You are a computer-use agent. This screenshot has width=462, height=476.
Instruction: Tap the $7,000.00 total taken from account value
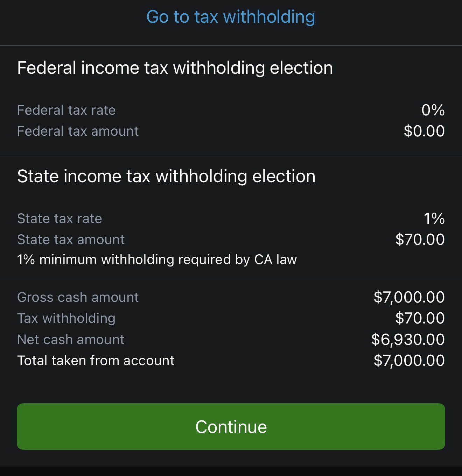coord(409,361)
